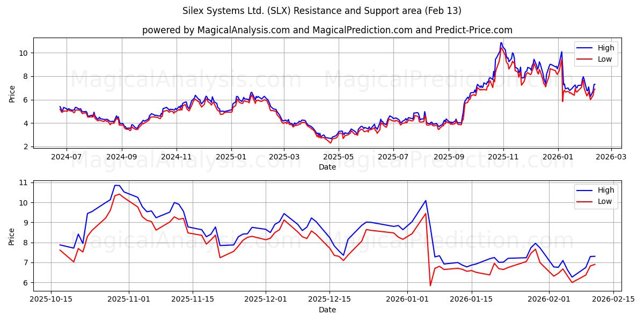
Task: Click the '2025-11-15' tick label in the lower chart
Action: point(194,299)
